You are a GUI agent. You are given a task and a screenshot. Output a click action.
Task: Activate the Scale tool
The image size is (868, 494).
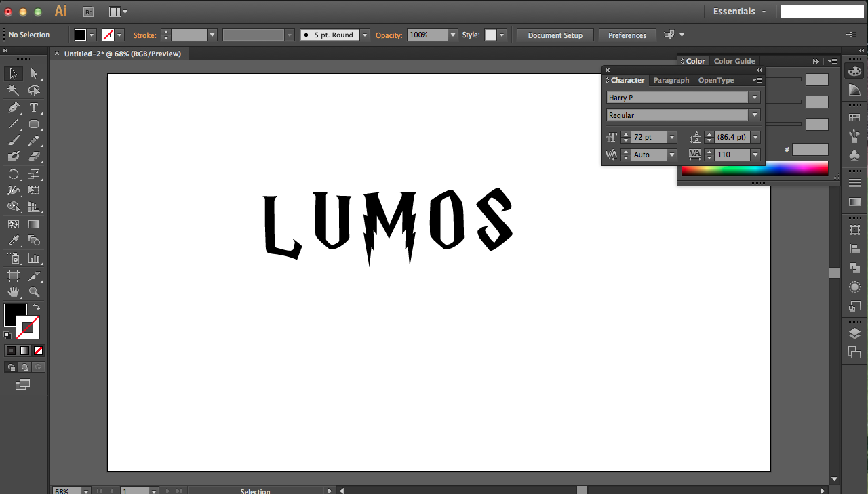[x=34, y=174]
